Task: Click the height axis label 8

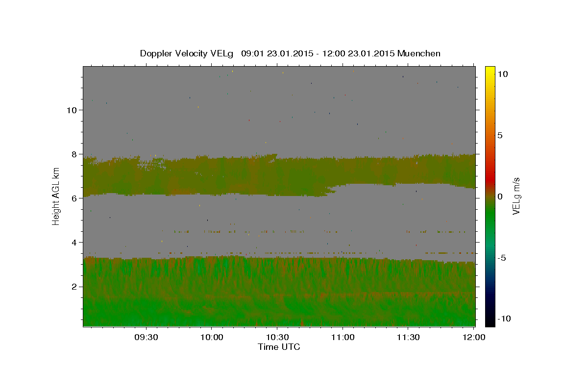Action: pyautogui.click(x=74, y=154)
